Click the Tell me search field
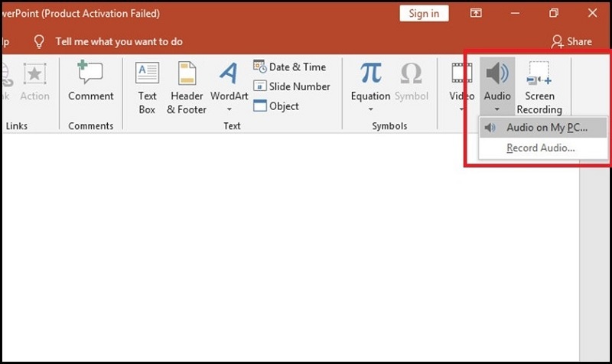 pos(119,41)
